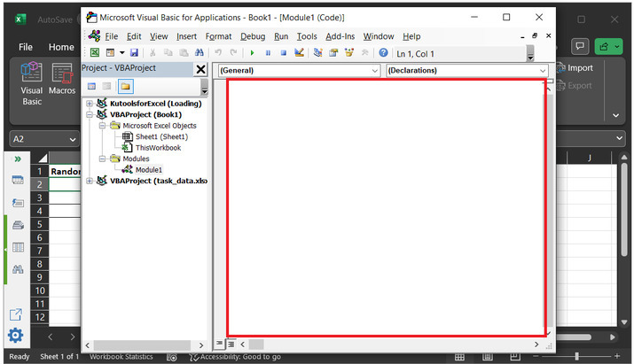Click the Excel Share button

click(608, 46)
